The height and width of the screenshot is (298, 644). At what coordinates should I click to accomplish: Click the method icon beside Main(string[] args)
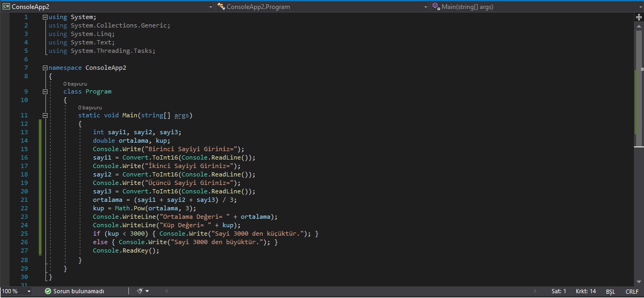[436, 7]
